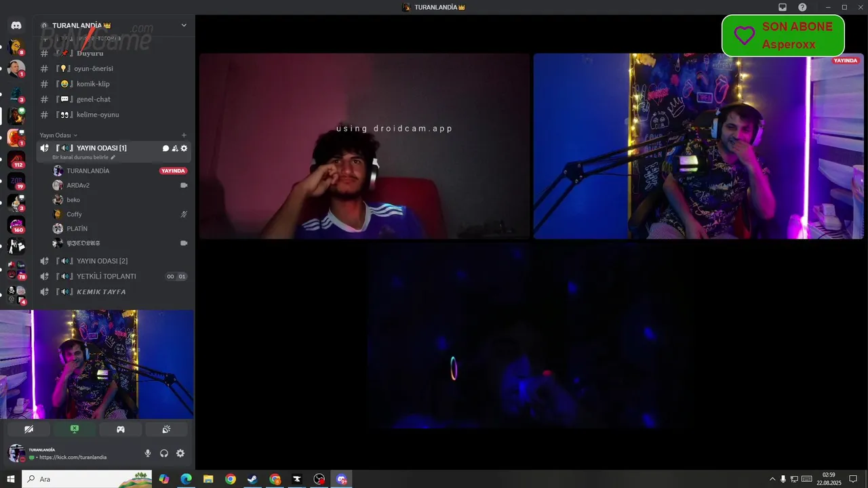Open the soundboard button
Image resolution: width=868 pixels, height=488 pixels.
tap(166, 429)
